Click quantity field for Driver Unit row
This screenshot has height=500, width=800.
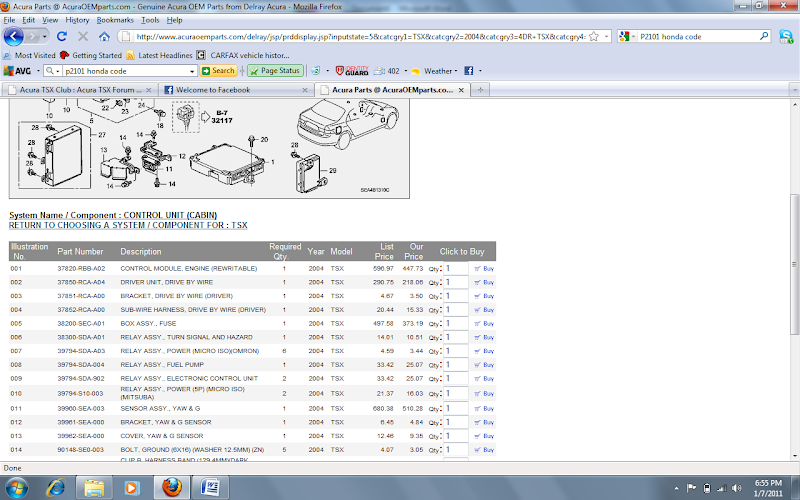tap(456, 282)
